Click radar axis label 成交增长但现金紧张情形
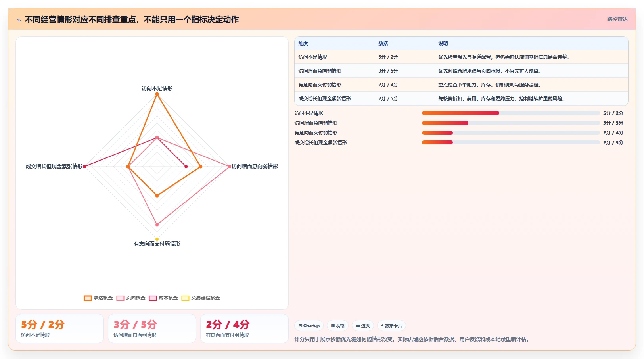The width and height of the screenshot is (644, 359). pyautogui.click(x=54, y=166)
